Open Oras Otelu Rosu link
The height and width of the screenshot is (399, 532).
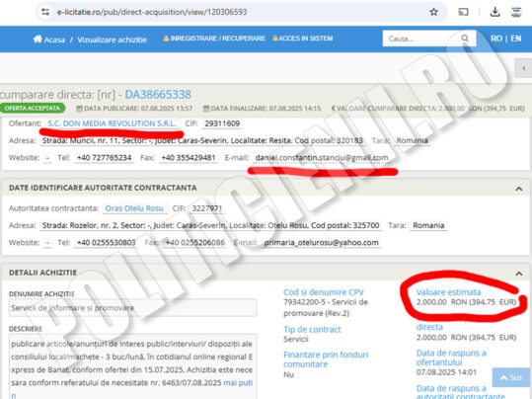point(134,208)
